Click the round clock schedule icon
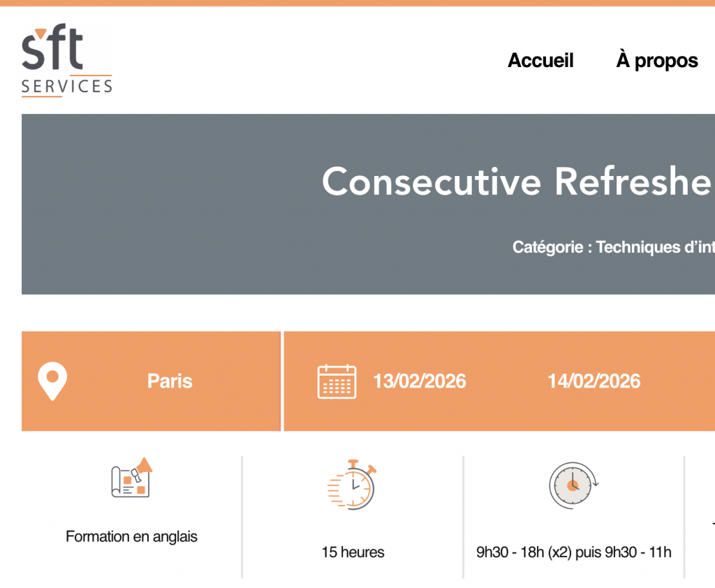The width and height of the screenshot is (715, 588). (x=573, y=483)
